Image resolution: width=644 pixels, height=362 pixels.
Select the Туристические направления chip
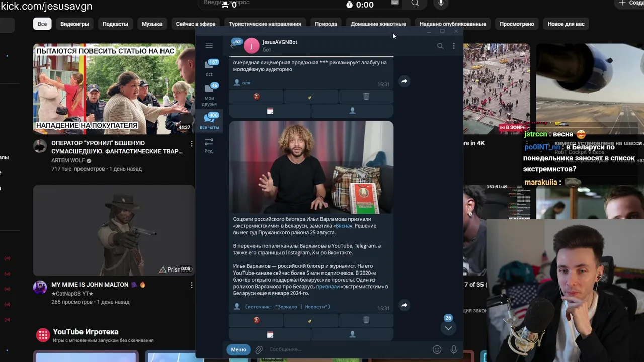point(265,24)
